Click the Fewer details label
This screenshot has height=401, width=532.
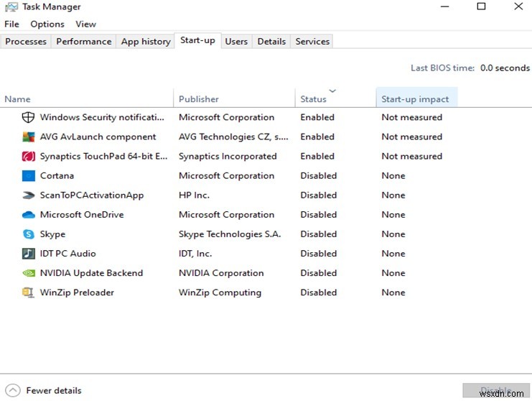[54, 391]
